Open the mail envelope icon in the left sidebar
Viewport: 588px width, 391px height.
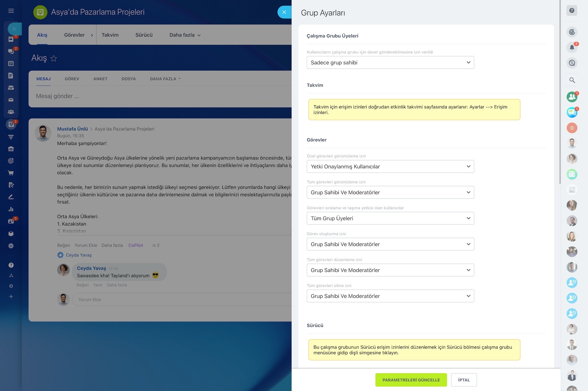point(11,100)
